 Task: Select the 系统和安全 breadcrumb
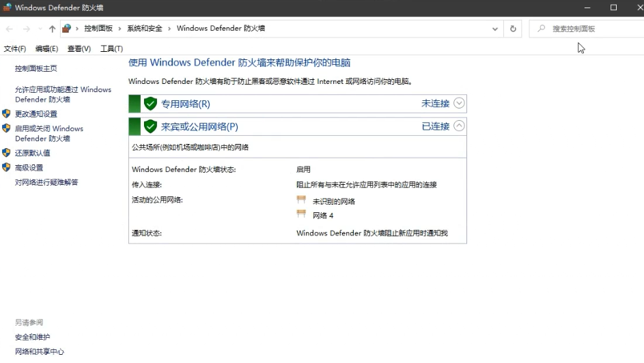coord(145,28)
